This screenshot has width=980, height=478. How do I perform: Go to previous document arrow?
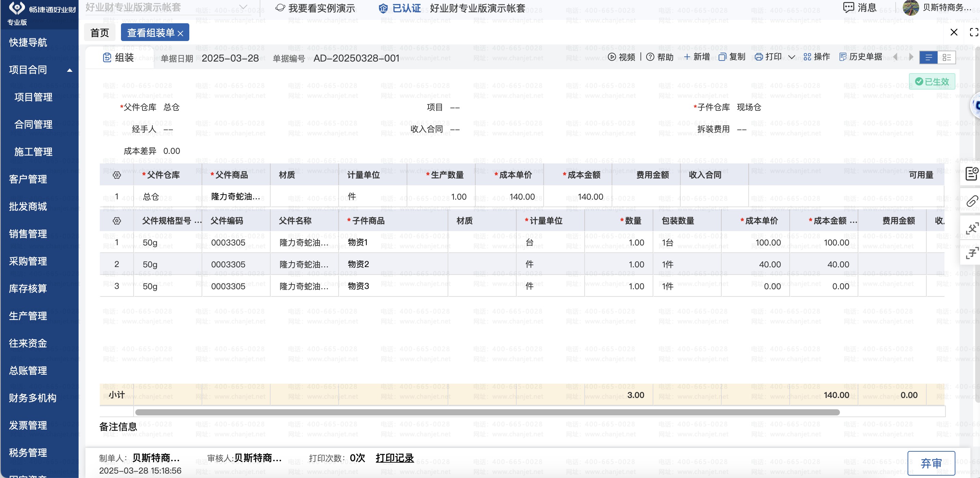[895, 57]
